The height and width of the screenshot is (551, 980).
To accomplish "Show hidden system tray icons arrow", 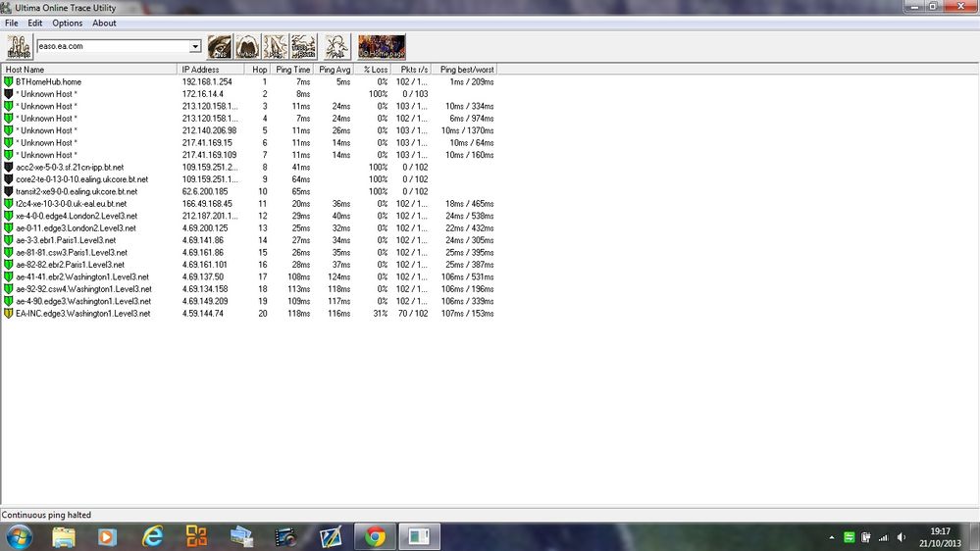I will [831, 537].
